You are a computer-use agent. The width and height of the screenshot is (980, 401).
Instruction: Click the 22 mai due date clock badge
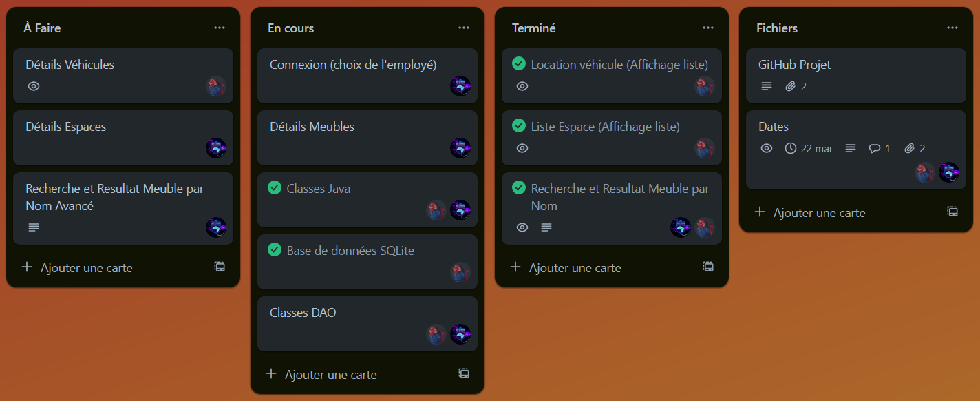(807, 147)
